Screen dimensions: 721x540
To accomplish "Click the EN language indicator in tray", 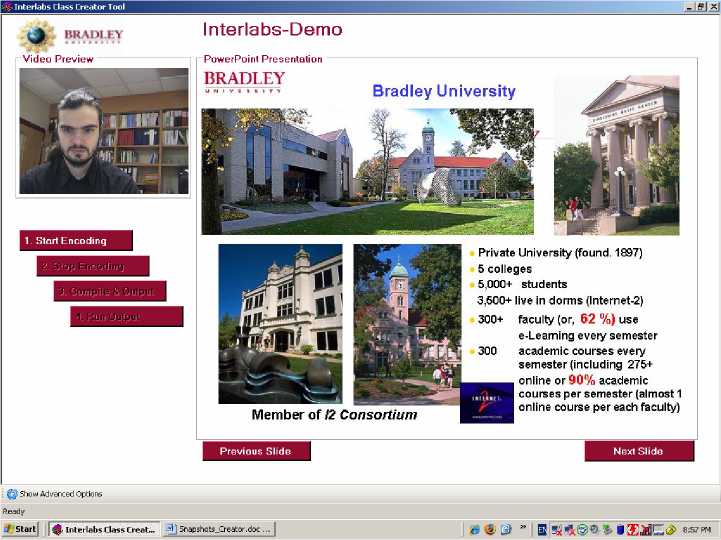I will coord(543,530).
